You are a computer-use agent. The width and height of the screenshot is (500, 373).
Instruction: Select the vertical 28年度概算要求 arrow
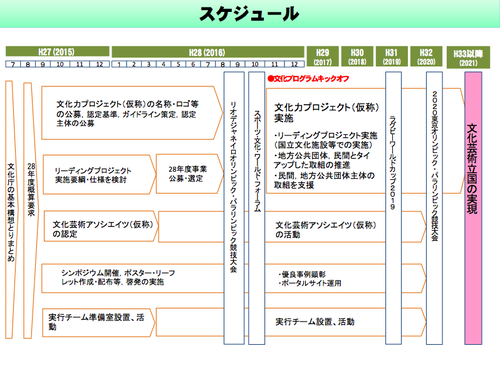[31, 210]
